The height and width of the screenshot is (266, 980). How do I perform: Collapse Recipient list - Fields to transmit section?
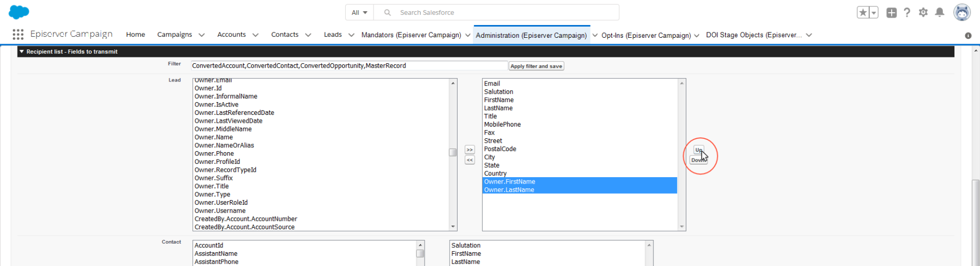[22, 52]
